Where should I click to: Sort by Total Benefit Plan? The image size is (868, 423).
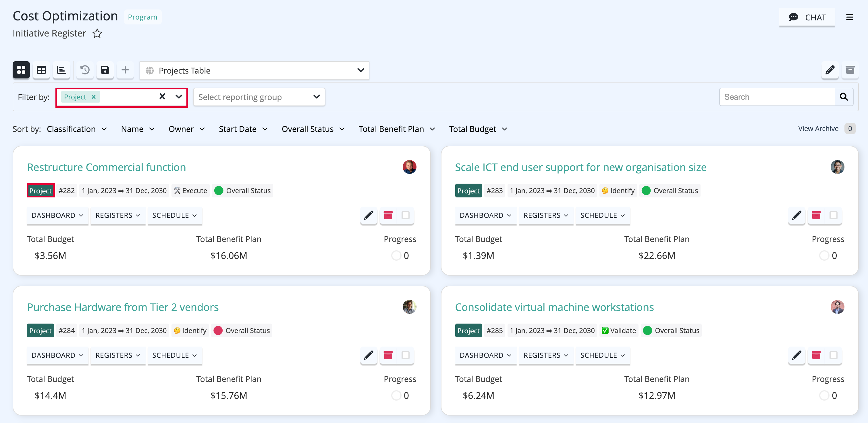click(x=397, y=129)
